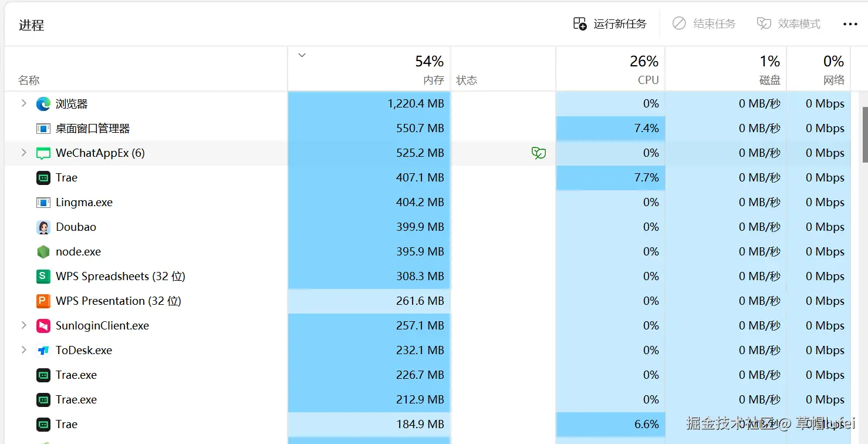Click the 525.2 MB memory cell

[x=369, y=153]
